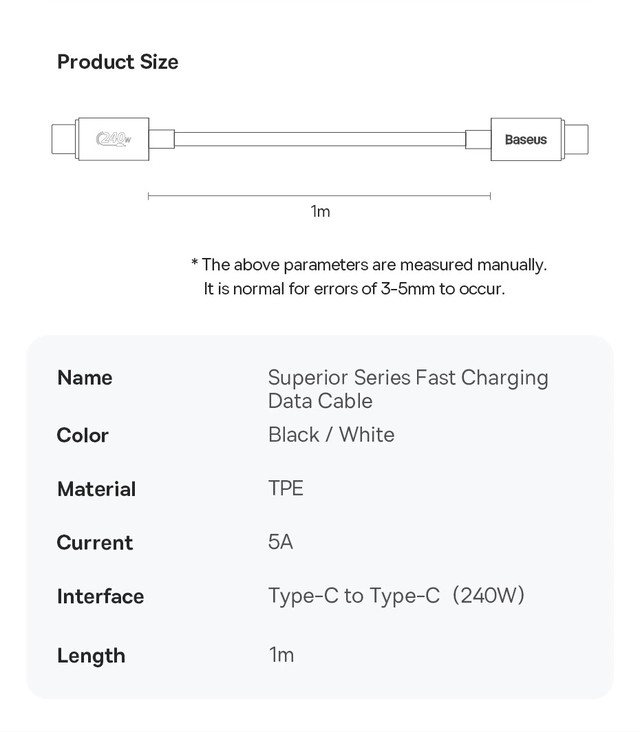Click the dimension measurement line
The width and height of the screenshot is (640, 732).
coord(319,196)
